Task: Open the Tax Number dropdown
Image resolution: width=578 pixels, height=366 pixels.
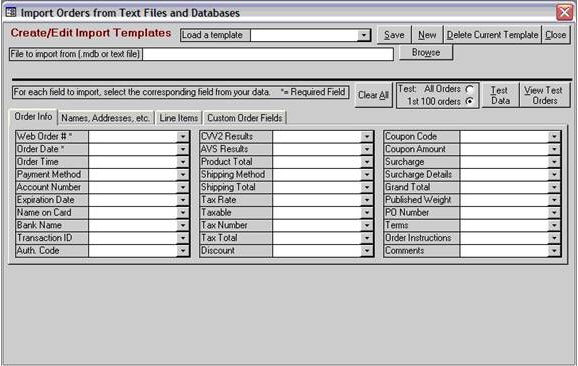Action: pyautogui.click(x=367, y=225)
